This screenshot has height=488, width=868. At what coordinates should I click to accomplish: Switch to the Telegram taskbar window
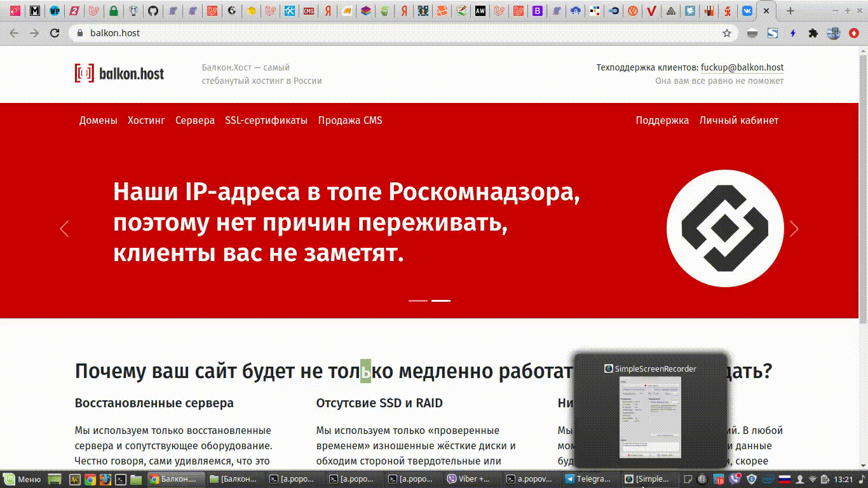click(589, 479)
